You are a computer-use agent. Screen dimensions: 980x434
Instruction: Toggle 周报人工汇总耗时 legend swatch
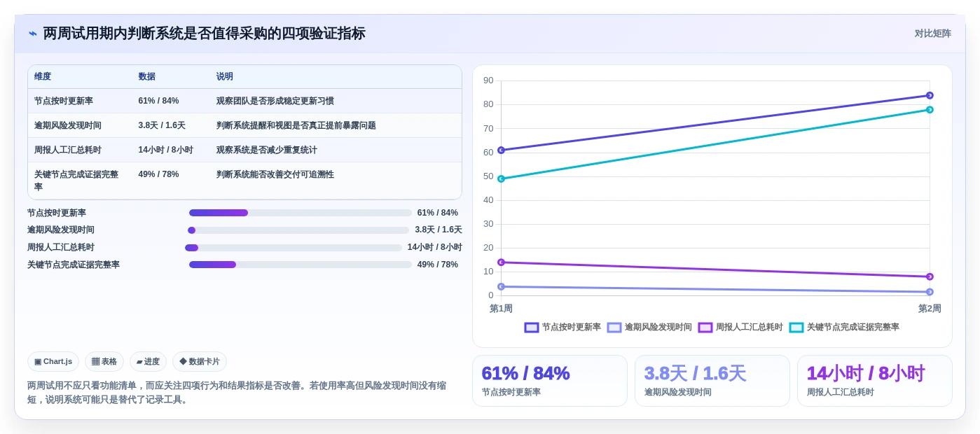coord(705,328)
